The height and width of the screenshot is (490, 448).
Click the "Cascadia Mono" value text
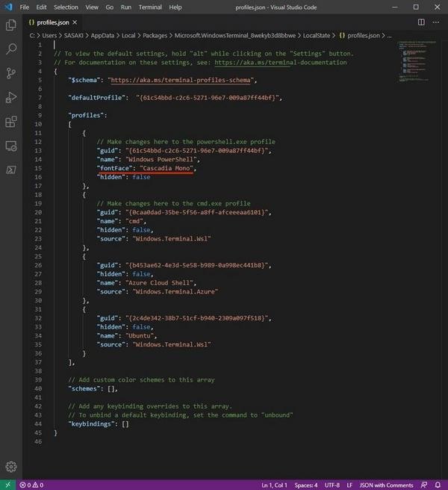167,169
